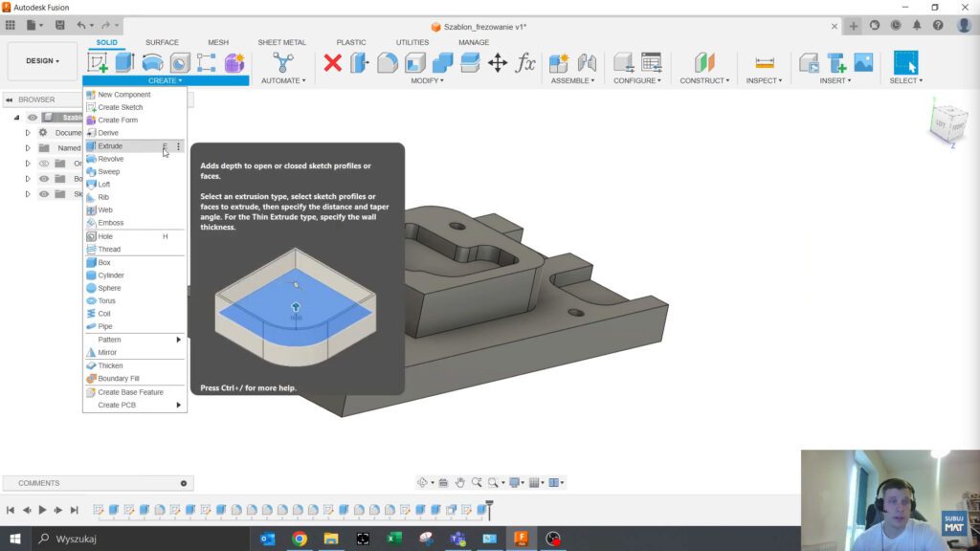
Task: Switch to the SURFACE tab
Action: click(x=161, y=42)
